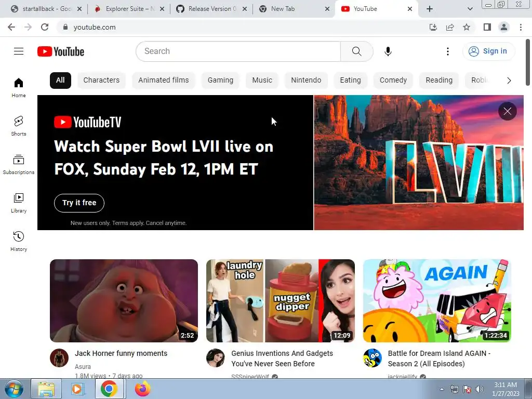The image size is (532, 399).
Task: Click the Sign in button
Action: point(488,51)
